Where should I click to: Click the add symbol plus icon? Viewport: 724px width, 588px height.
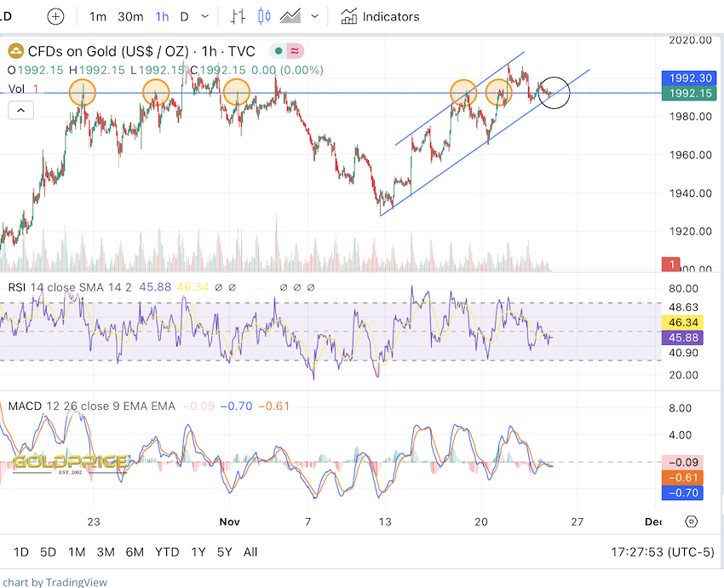pyautogui.click(x=55, y=16)
